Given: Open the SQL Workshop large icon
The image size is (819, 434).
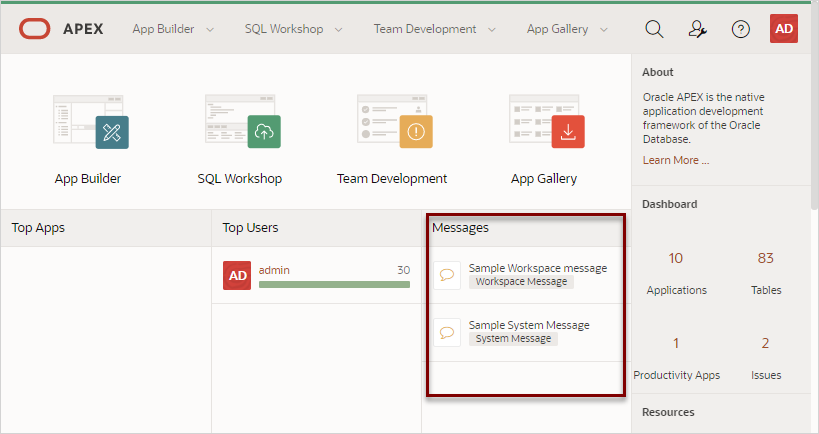Looking at the screenshot, I should coord(243,121).
